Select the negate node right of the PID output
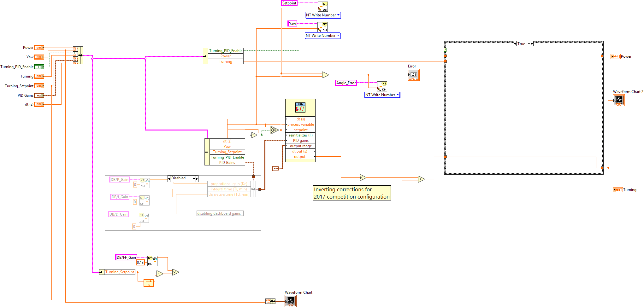Viewport: 644px width, 307px height. 362,177
